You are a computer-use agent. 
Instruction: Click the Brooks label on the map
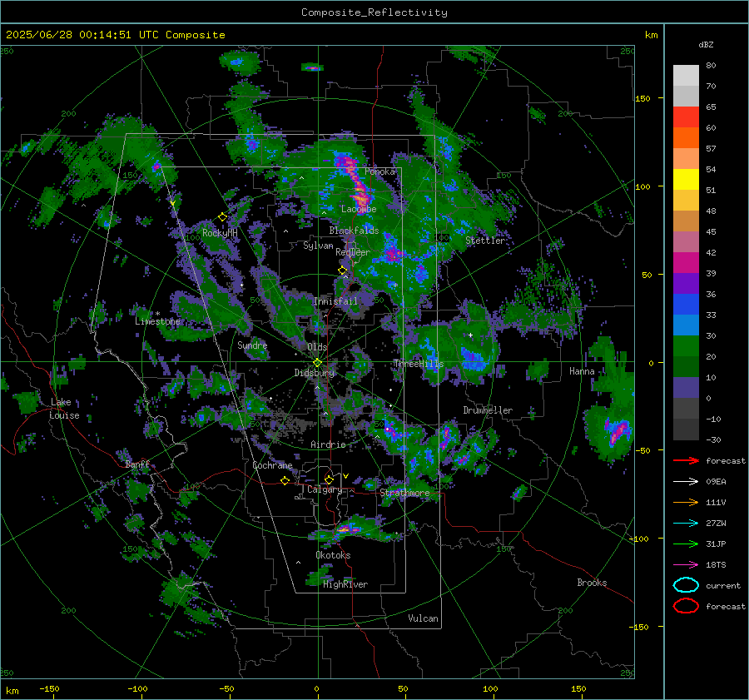(x=592, y=583)
